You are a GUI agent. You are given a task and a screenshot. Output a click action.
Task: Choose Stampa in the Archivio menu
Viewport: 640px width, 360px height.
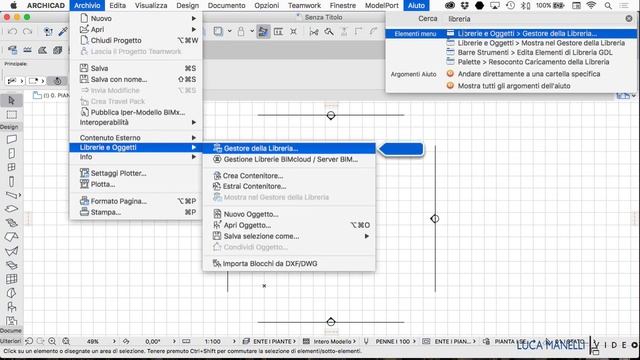point(136,212)
